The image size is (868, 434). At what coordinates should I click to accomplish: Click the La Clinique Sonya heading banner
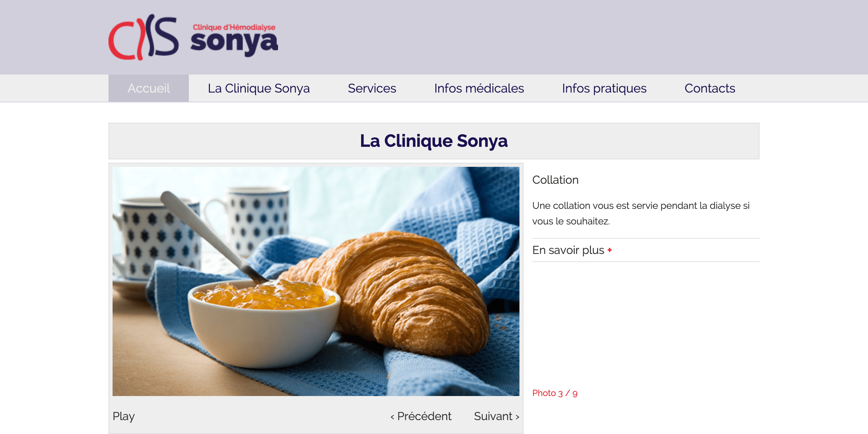(x=434, y=141)
